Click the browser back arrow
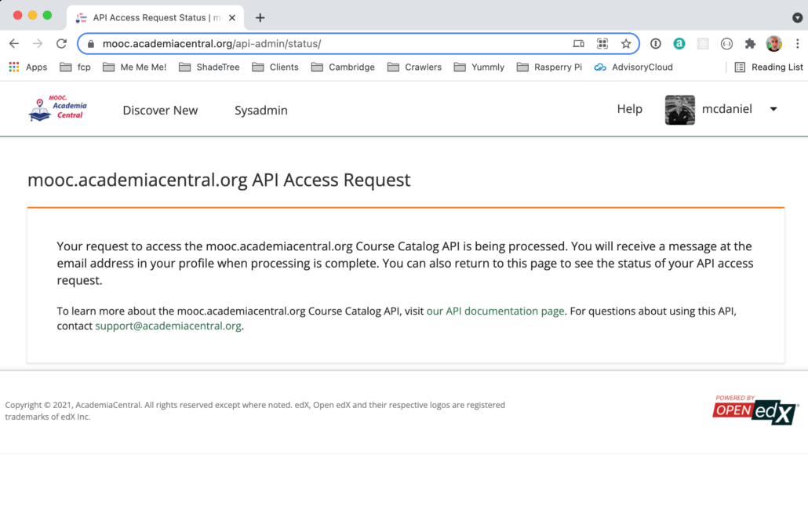This screenshot has height=532, width=808. (14, 44)
